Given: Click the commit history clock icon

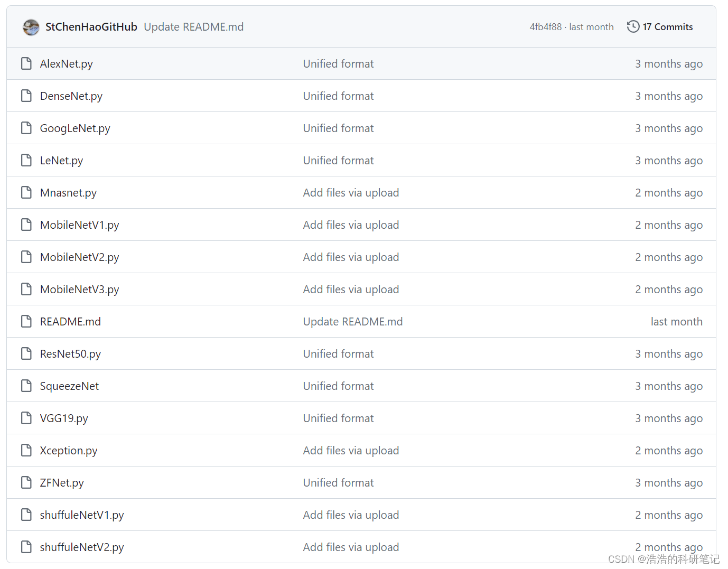Looking at the screenshot, I should (632, 26).
